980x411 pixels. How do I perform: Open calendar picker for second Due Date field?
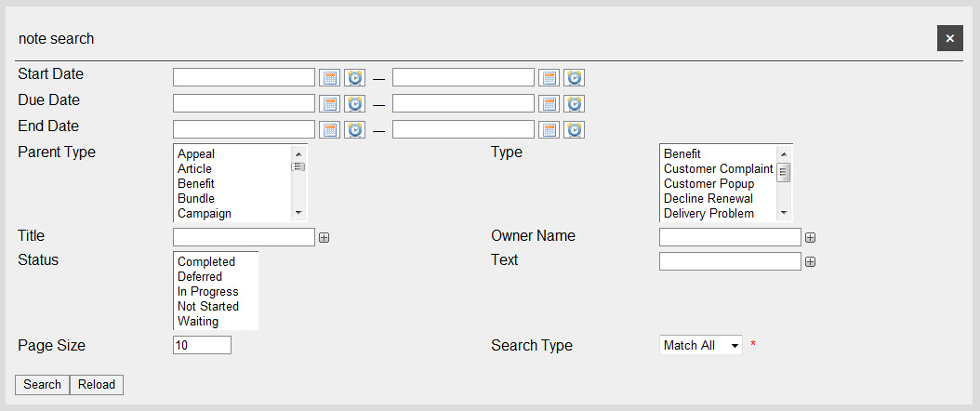click(549, 104)
